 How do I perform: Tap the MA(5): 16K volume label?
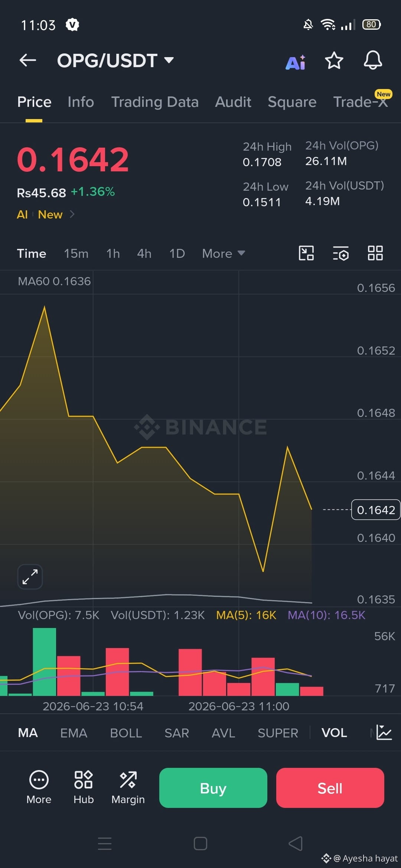[246, 615]
